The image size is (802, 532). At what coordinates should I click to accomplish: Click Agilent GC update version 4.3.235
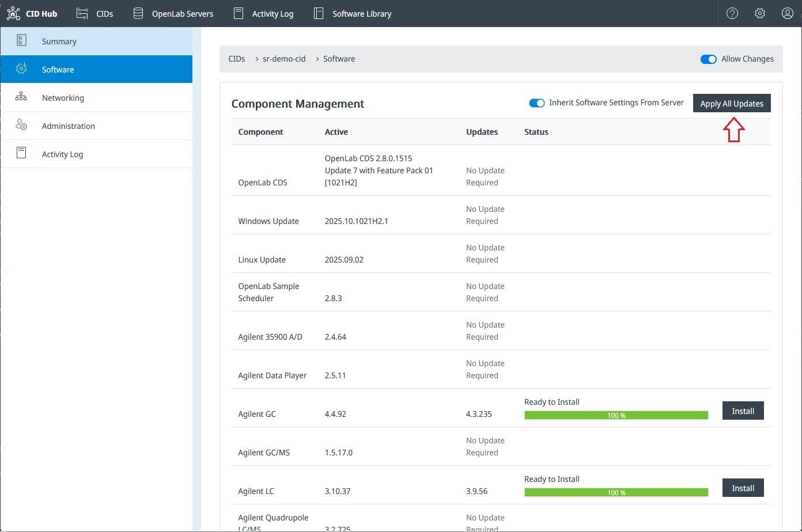pos(479,414)
